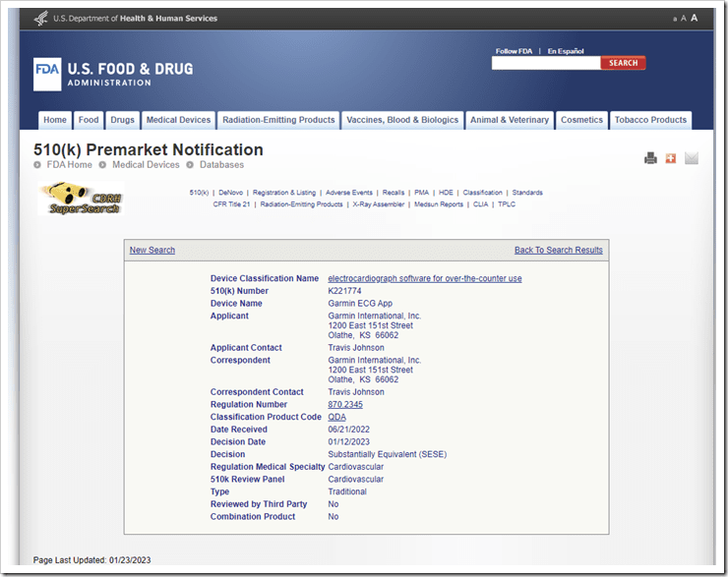Click the Traditional type value

[x=347, y=491]
